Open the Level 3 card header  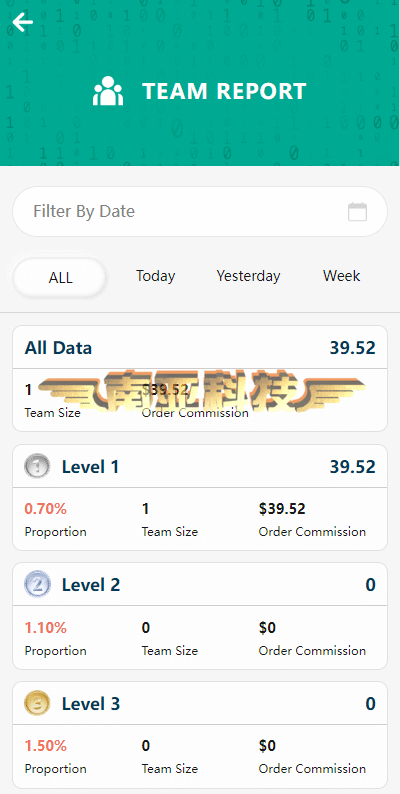click(x=200, y=703)
